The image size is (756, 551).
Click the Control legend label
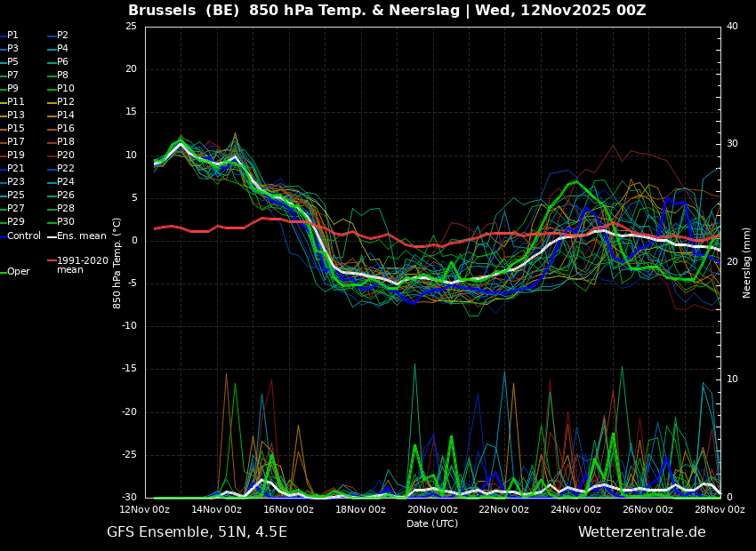coord(24,236)
